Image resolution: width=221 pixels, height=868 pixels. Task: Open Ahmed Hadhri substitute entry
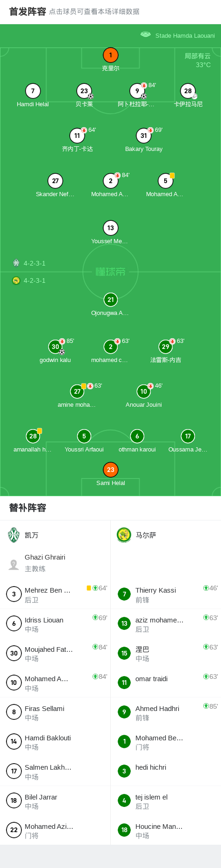166,712
